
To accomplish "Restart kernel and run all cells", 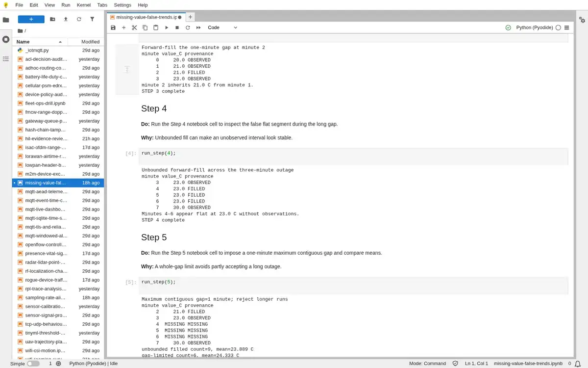I will (x=198, y=27).
